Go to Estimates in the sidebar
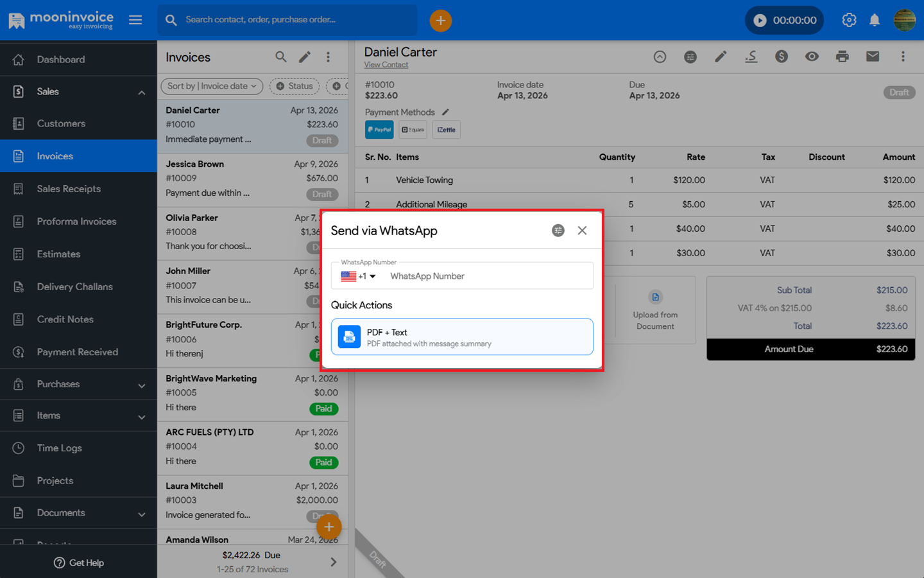 click(x=58, y=254)
